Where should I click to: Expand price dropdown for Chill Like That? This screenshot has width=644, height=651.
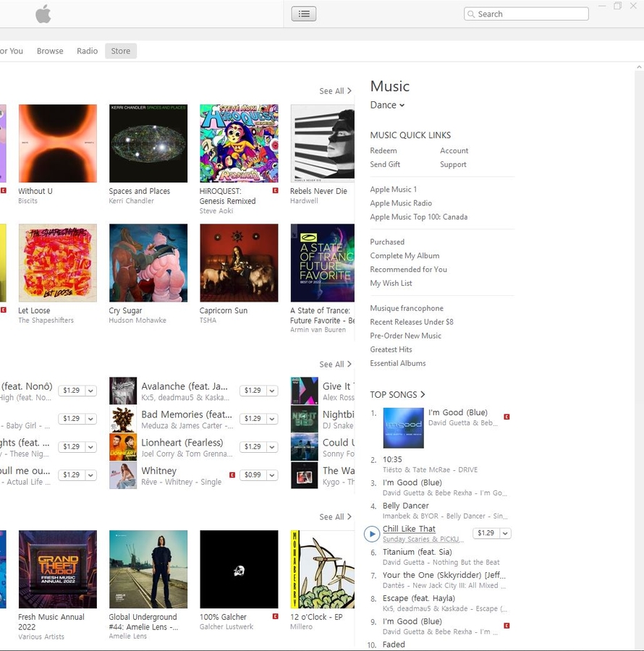click(x=505, y=533)
